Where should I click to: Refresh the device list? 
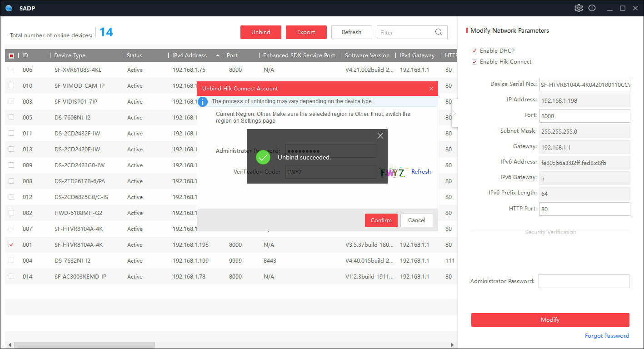[x=351, y=32]
